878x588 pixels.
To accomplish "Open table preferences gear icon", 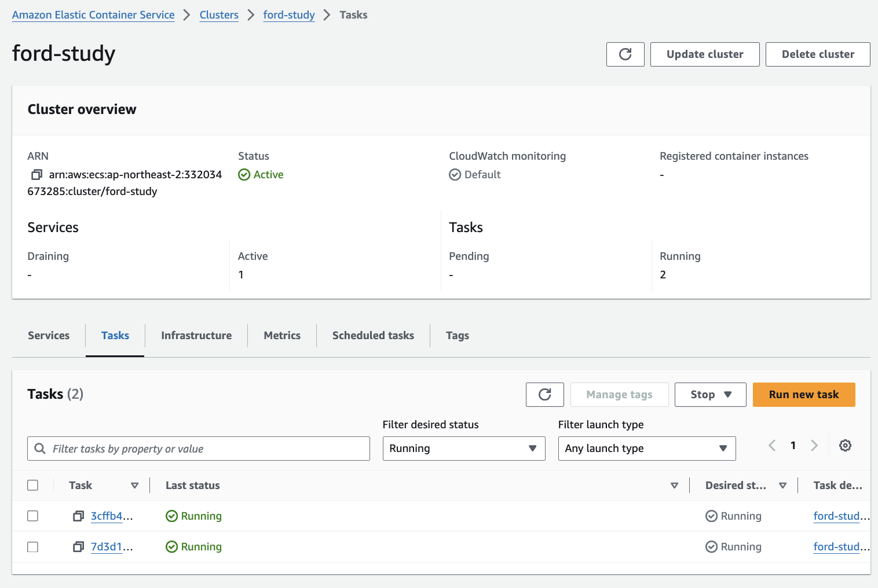I will pyautogui.click(x=845, y=446).
